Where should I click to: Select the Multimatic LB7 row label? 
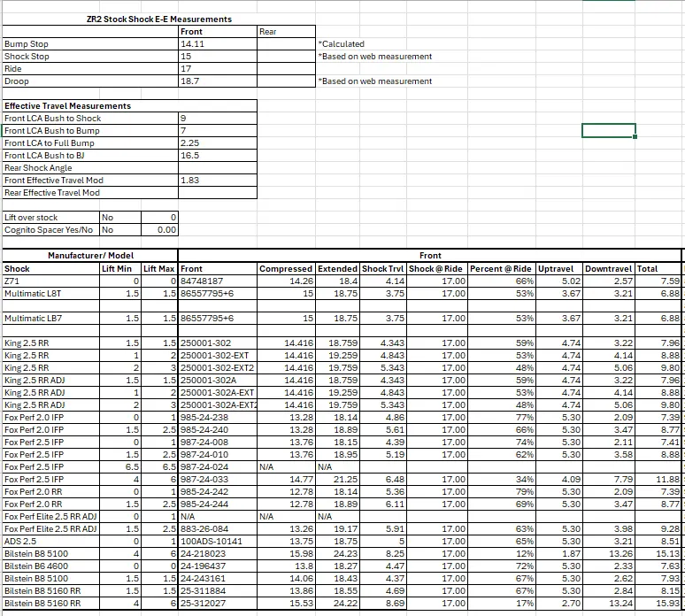coord(50,317)
